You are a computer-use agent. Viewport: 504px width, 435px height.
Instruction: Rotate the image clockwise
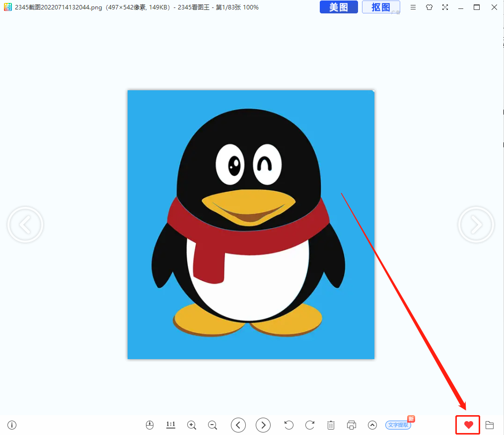[x=310, y=425]
